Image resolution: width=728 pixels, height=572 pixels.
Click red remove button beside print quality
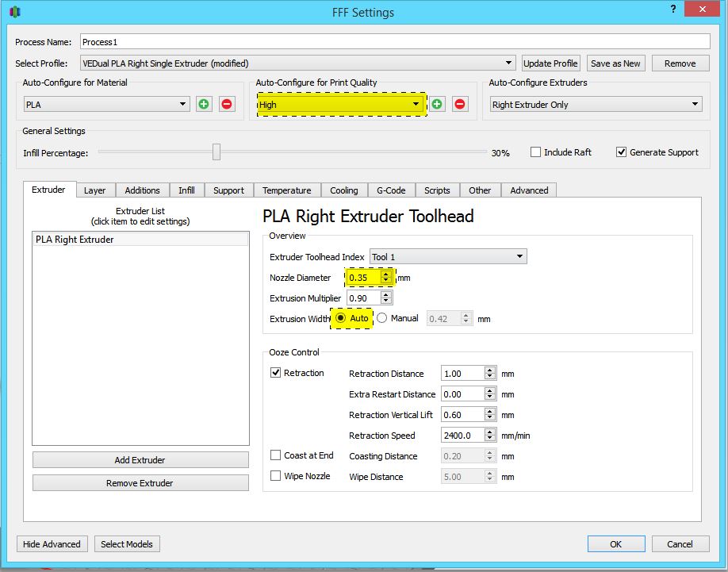click(x=460, y=104)
